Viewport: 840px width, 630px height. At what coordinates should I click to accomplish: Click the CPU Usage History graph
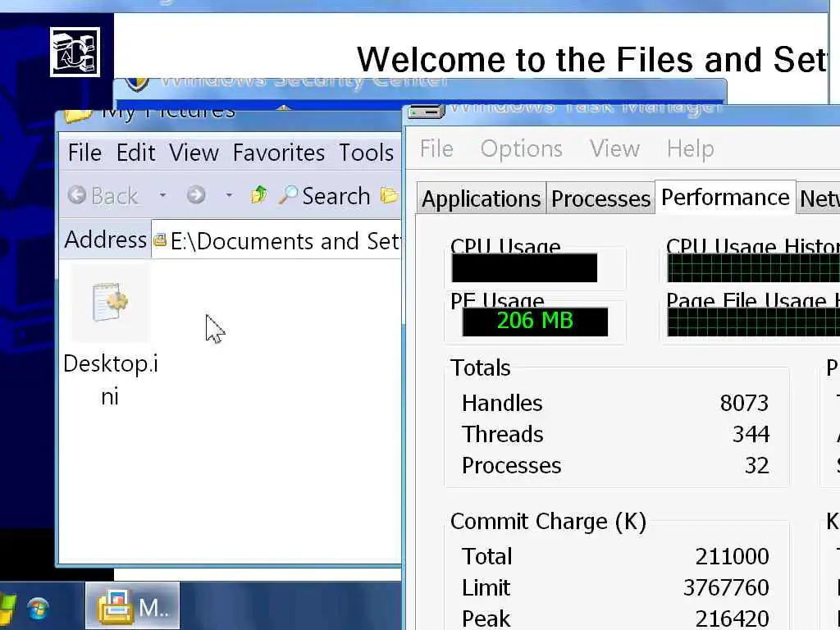753,268
